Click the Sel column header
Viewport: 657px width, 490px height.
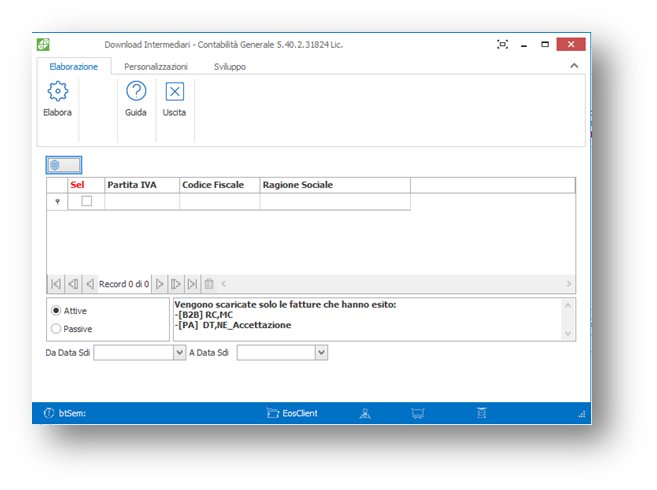pos(86,185)
